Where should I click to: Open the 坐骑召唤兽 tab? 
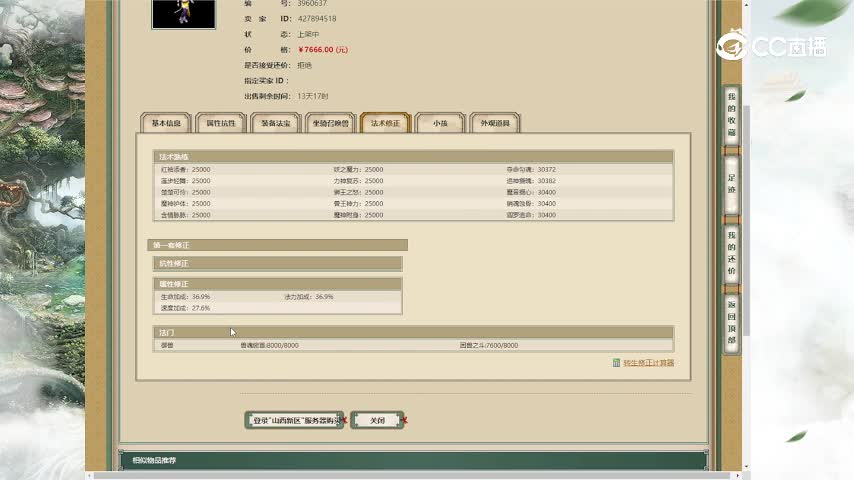click(330, 123)
